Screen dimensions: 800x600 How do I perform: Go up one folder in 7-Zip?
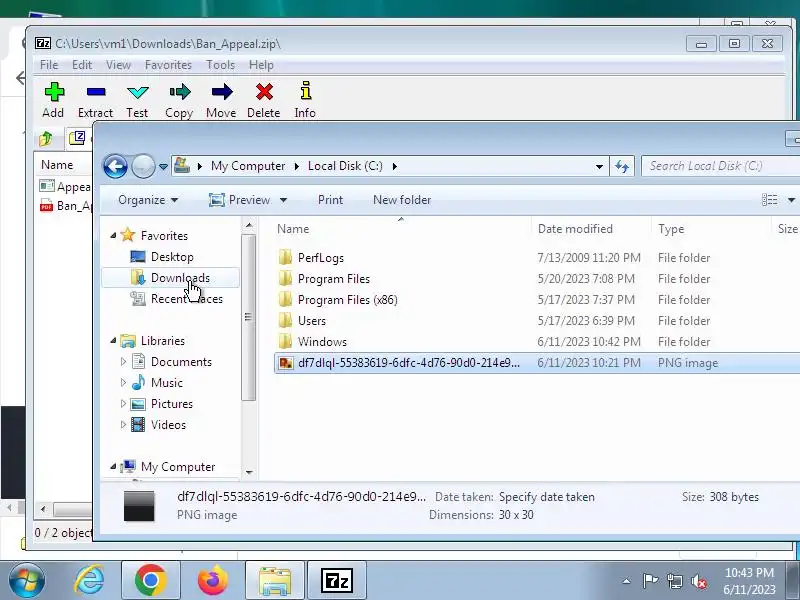pos(46,138)
